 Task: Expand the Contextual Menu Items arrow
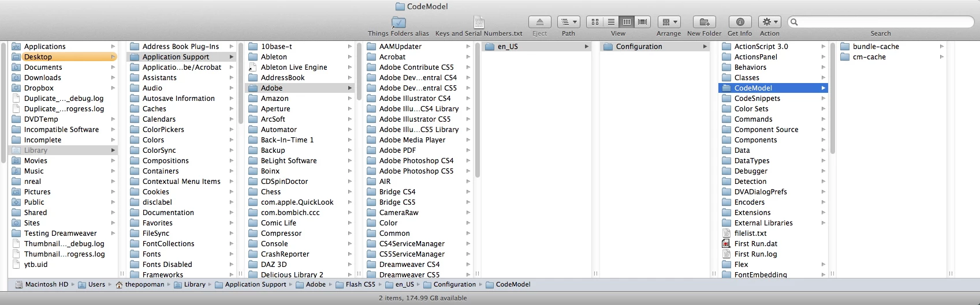click(x=231, y=182)
